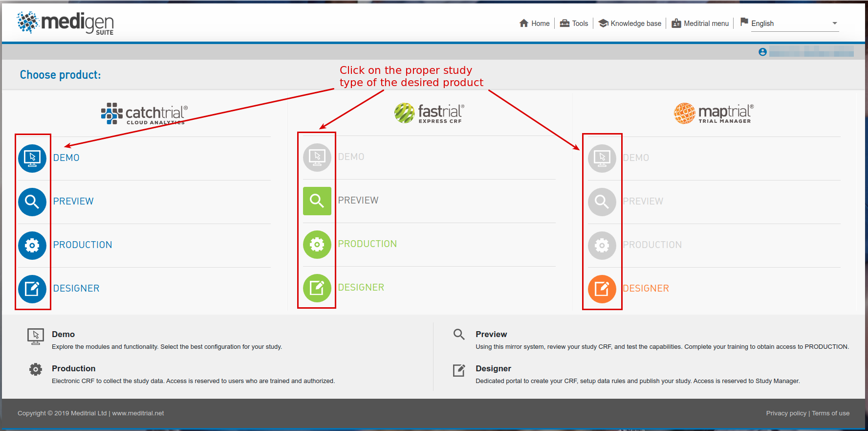
Task: Click the 'Using this mirror system' description
Action: pyautogui.click(x=662, y=347)
